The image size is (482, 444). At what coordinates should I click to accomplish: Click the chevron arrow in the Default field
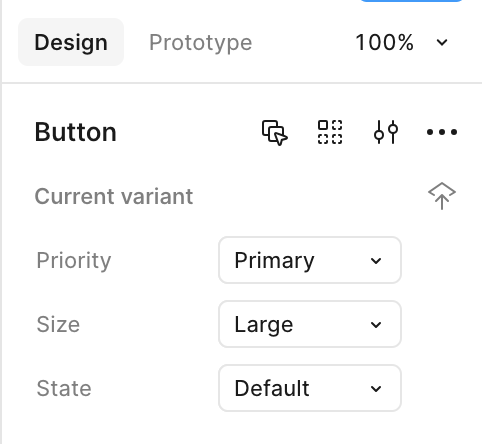(376, 389)
